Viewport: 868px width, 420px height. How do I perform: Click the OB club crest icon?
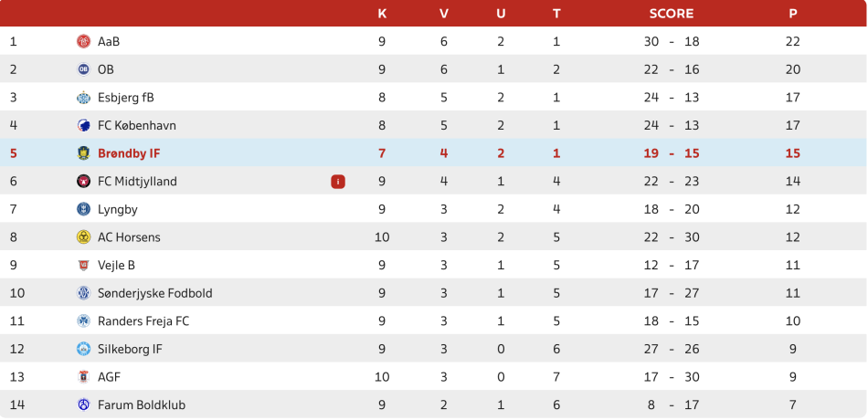83,69
